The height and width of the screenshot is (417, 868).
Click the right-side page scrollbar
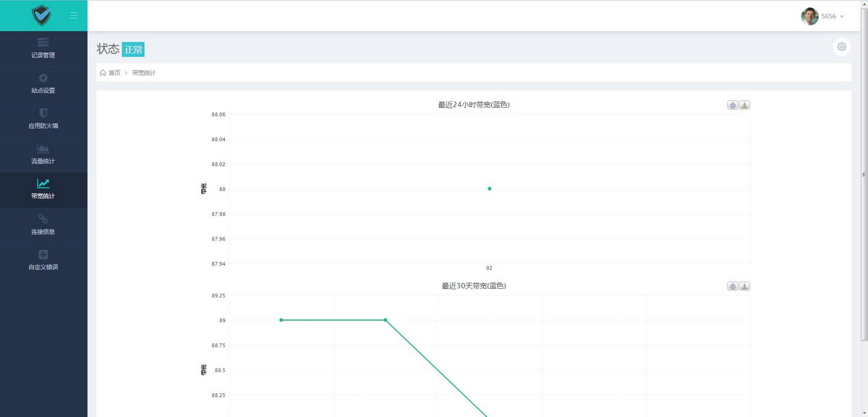click(863, 174)
